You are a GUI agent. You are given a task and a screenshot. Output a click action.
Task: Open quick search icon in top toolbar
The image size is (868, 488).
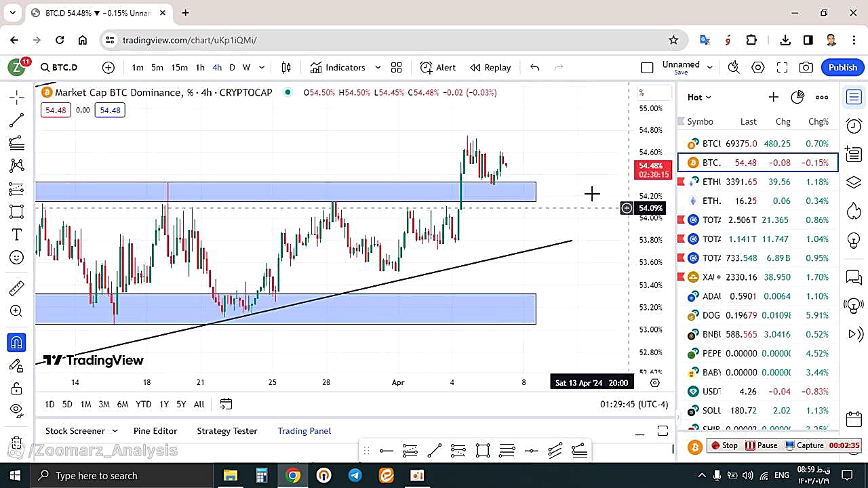coord(733,67)
